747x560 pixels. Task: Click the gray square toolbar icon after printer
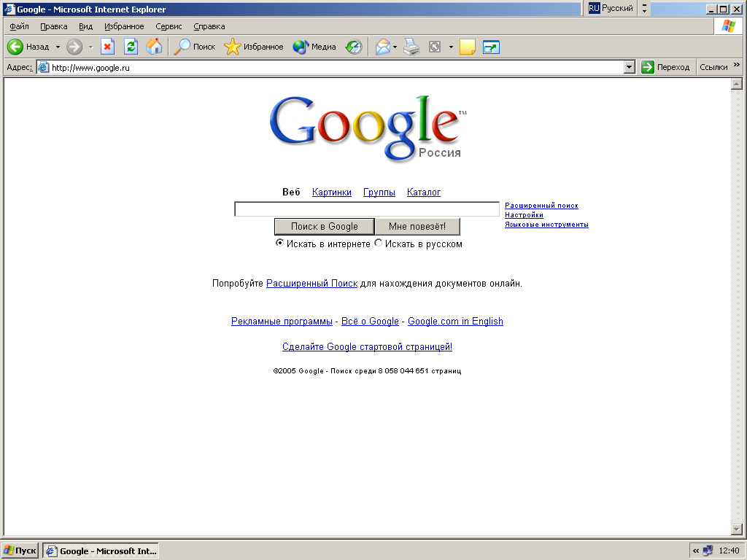(x=435, y=47)
